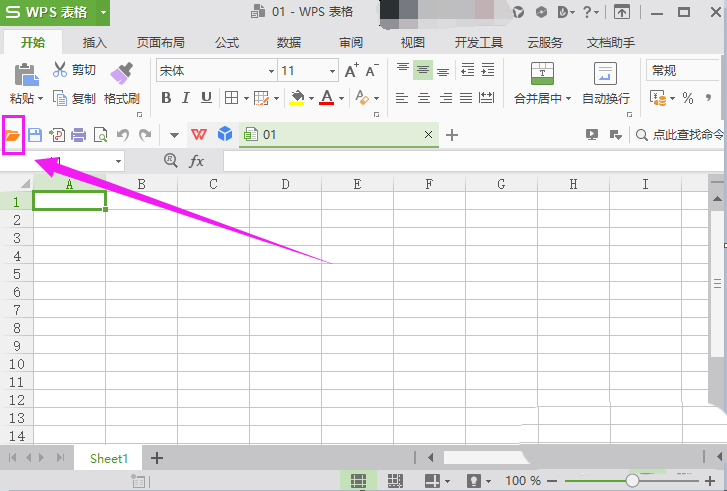Apply italic formatting
Viewport: 727px width, 491px height.
coord(185,98)
